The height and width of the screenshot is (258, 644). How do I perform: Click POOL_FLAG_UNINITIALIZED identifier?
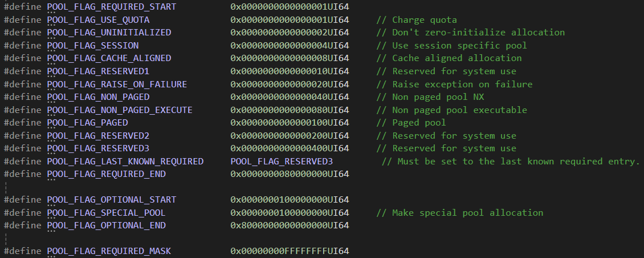point(109,33)
